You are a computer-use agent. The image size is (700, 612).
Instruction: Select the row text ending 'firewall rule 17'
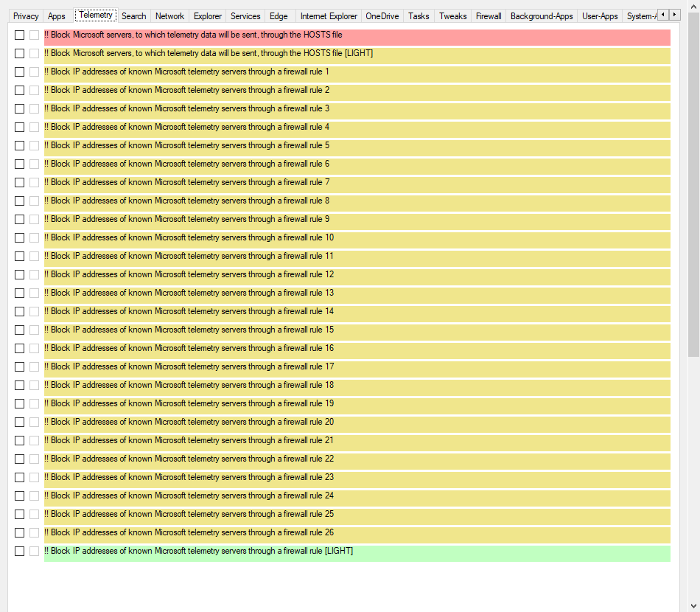[x=189, y=366]
